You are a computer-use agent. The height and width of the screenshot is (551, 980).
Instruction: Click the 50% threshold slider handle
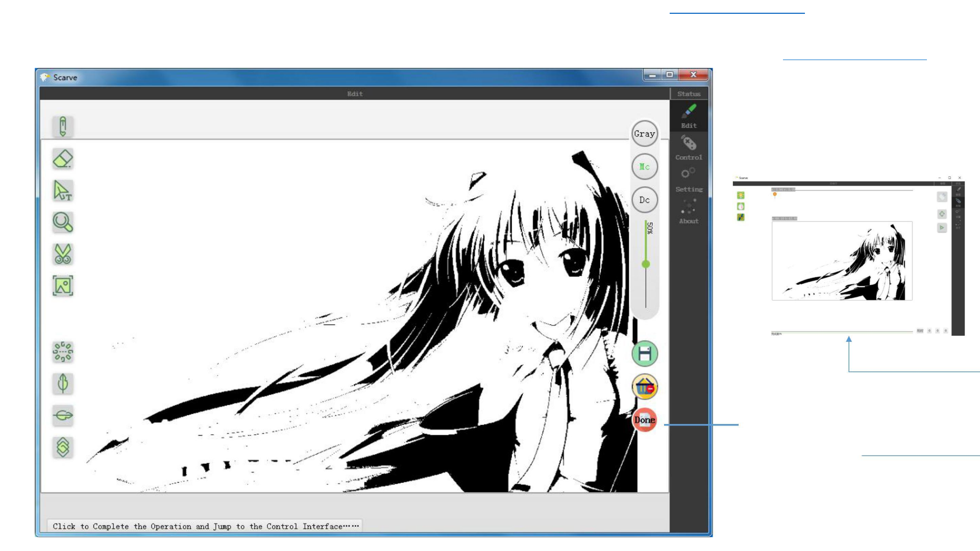click(x=646, y=264)
